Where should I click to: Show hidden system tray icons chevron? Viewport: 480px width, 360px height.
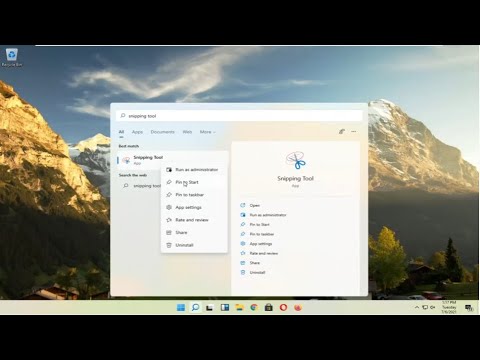pyautogui.click(x=417, y=307)
